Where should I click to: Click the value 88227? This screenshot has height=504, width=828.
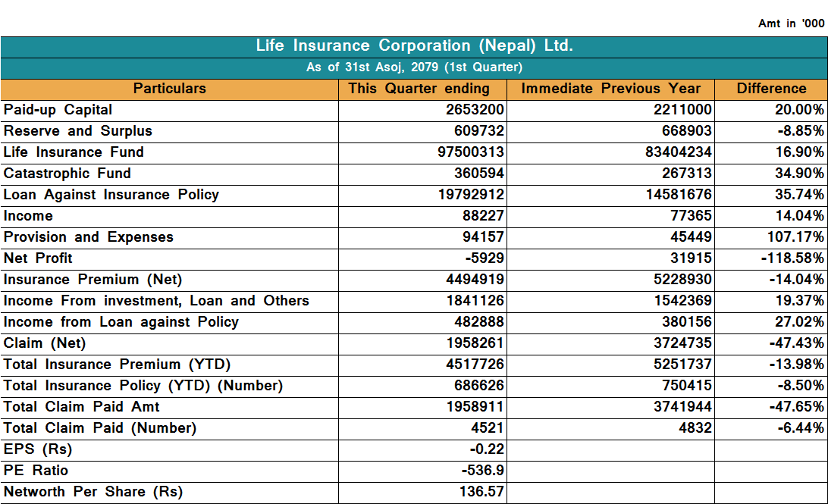[483, 216]
